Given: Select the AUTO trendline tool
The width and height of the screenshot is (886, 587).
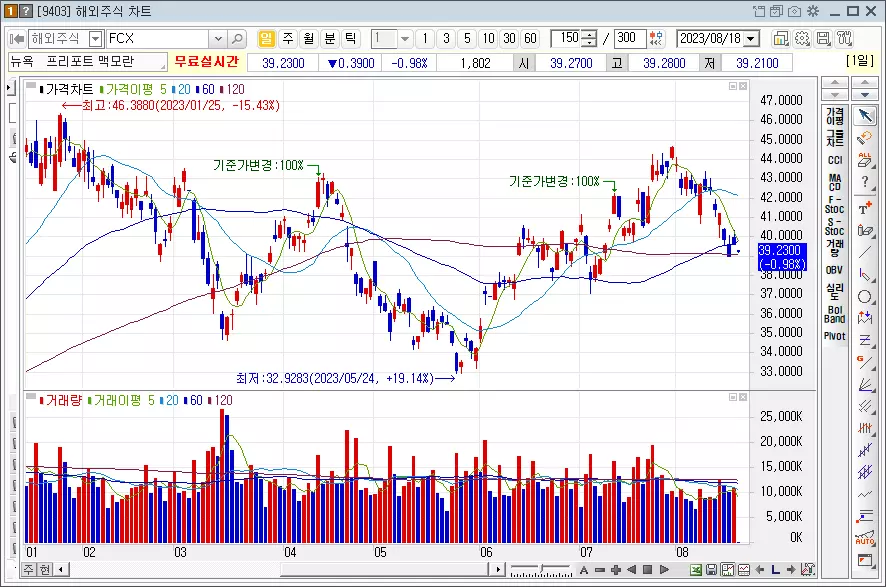Looking at the screenshot, I should coord(865,538).
